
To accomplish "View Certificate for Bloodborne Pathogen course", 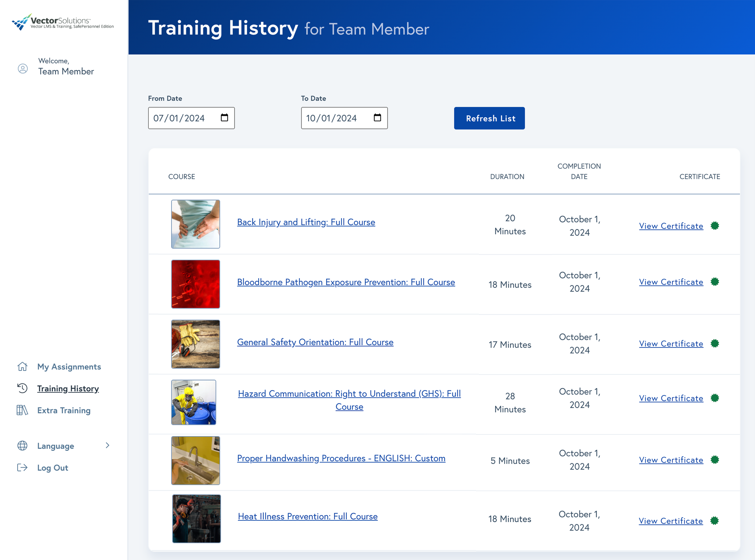I will tap(671, 282).
